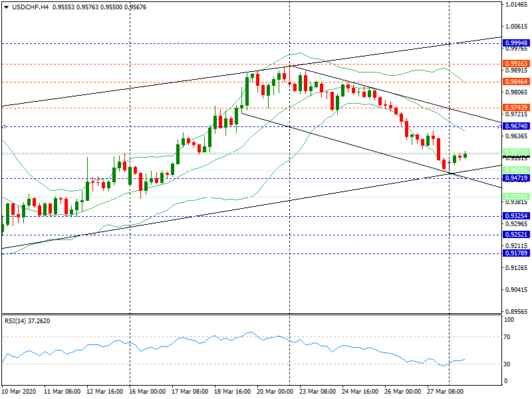This screenshot has height=399, width=532.
Task: Open the chart menu triangle beside USDCHF
Action: pos(6,7)
